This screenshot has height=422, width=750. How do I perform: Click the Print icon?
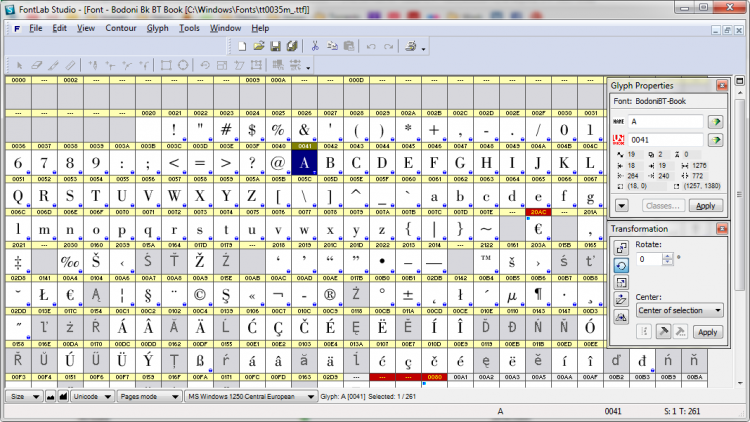click(410, 46)
